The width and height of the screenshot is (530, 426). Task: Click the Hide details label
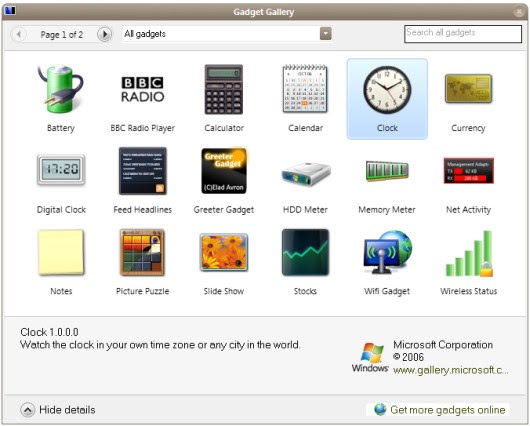67,410
